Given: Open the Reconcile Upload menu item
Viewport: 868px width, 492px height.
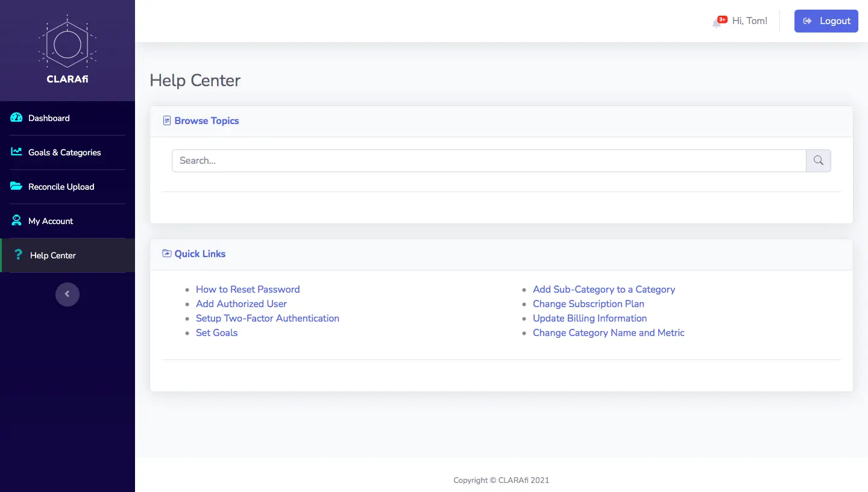Looking at the screenshot, I should click(x=61, y=187).
